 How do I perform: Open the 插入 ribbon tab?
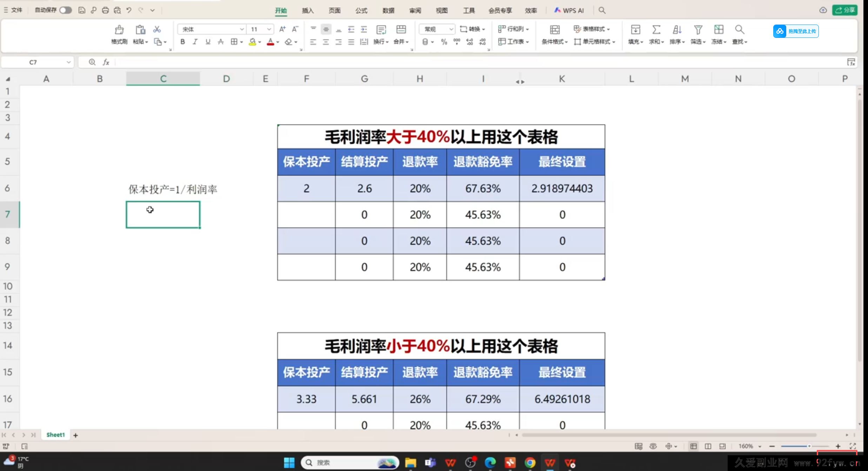point(308,11)
